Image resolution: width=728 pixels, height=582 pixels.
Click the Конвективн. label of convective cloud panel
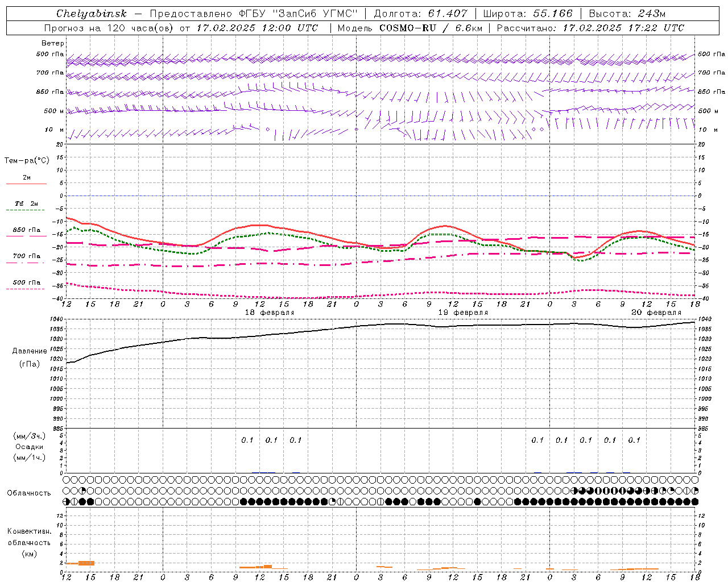(x=30, y=531)
